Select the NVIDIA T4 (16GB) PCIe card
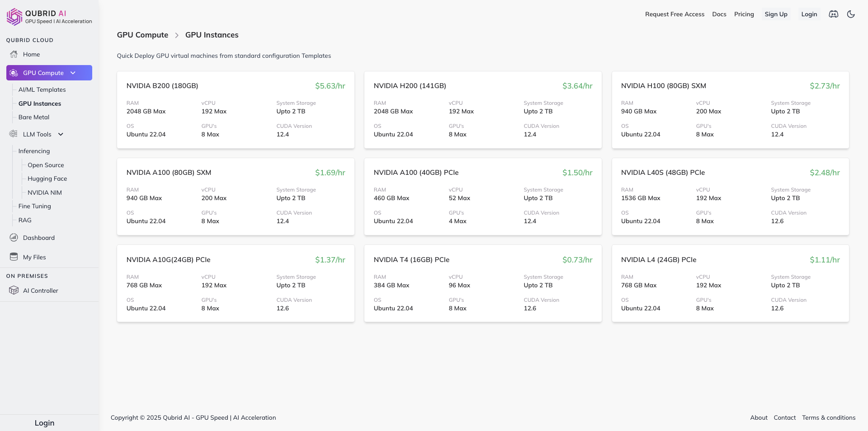Image resolution: width=868 pixels, height=431 pixels. pyautogui.click(x=483, y=283)
